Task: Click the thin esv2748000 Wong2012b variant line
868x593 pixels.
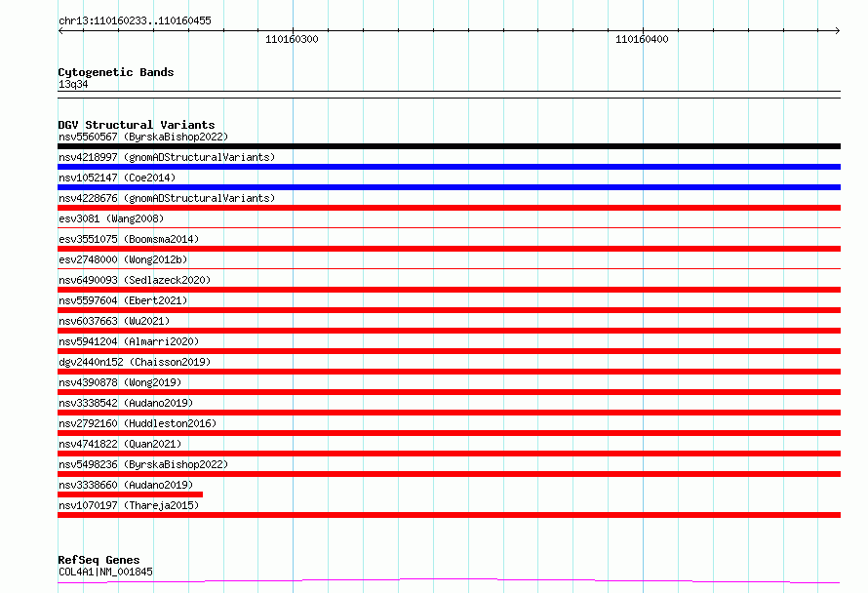Action: click(x=449, y=268)
